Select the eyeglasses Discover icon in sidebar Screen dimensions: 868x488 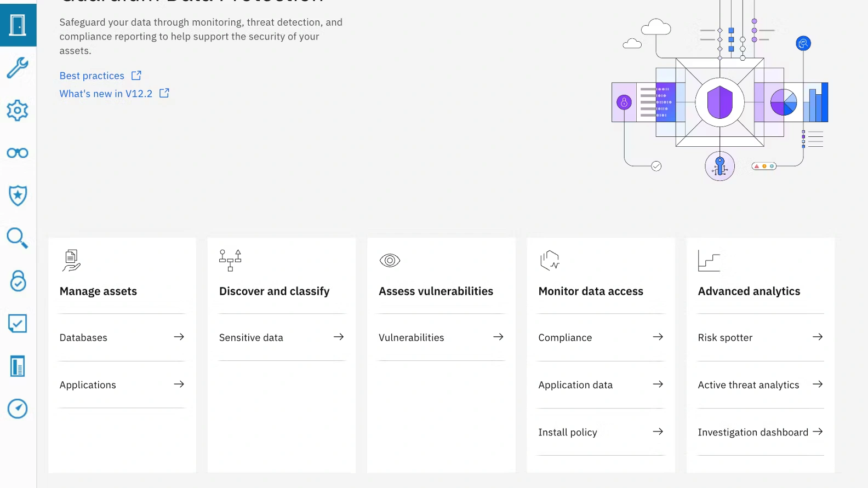(x=18, y=153)
